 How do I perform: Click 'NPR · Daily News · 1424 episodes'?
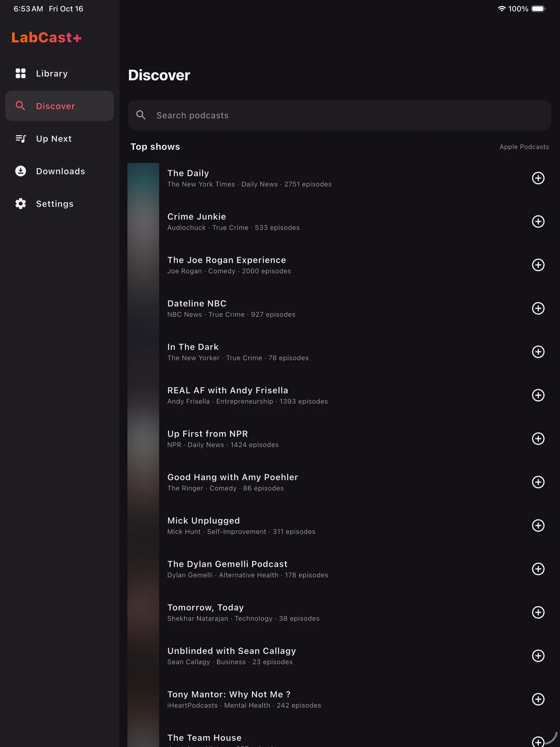pyautogui.click(x=223, y=445)
